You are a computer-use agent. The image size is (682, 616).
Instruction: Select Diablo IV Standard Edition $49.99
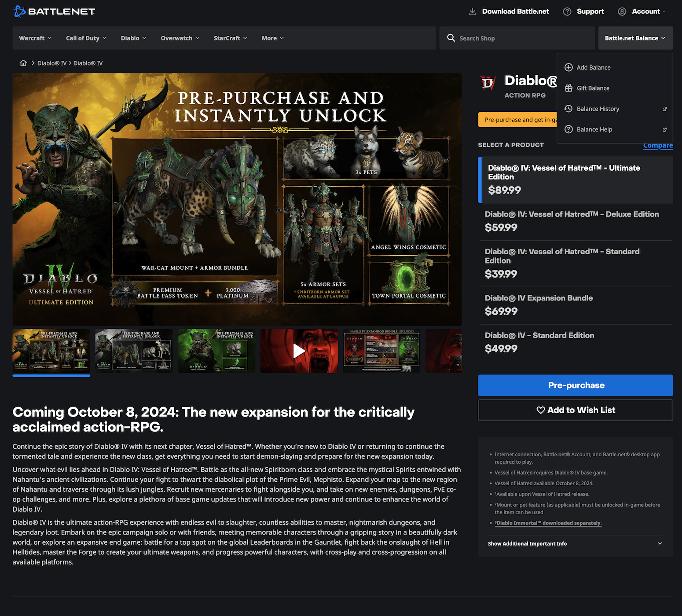(576, 343)
